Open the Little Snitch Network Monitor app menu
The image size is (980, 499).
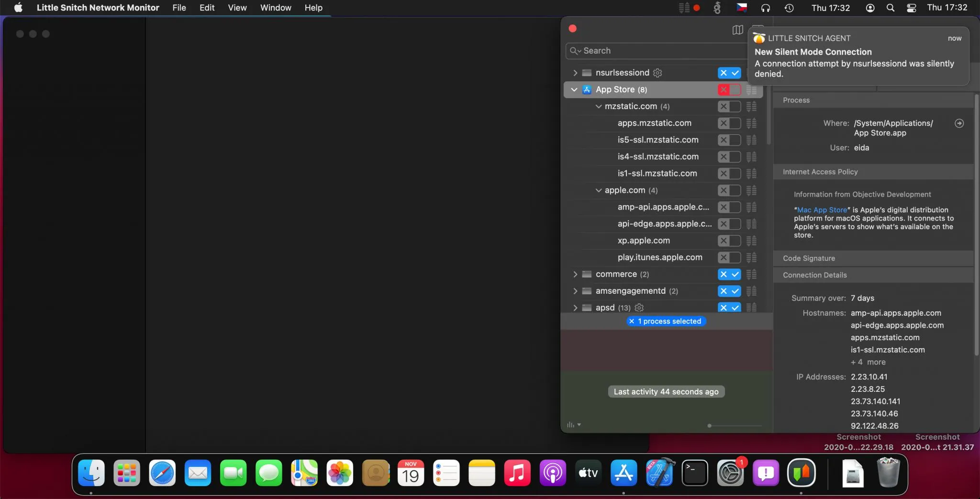click(98, 8)
